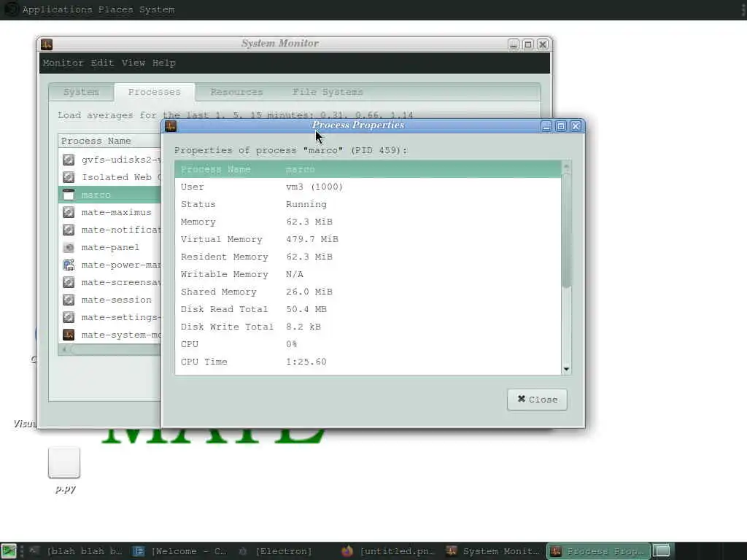The image size is (747, 560).
Task: Open the View menu
Action: tap(133, 63)
